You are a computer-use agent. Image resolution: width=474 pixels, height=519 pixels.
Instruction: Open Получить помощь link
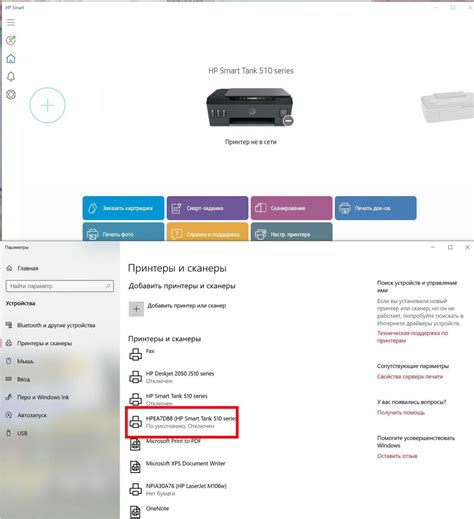pos(401,413)
